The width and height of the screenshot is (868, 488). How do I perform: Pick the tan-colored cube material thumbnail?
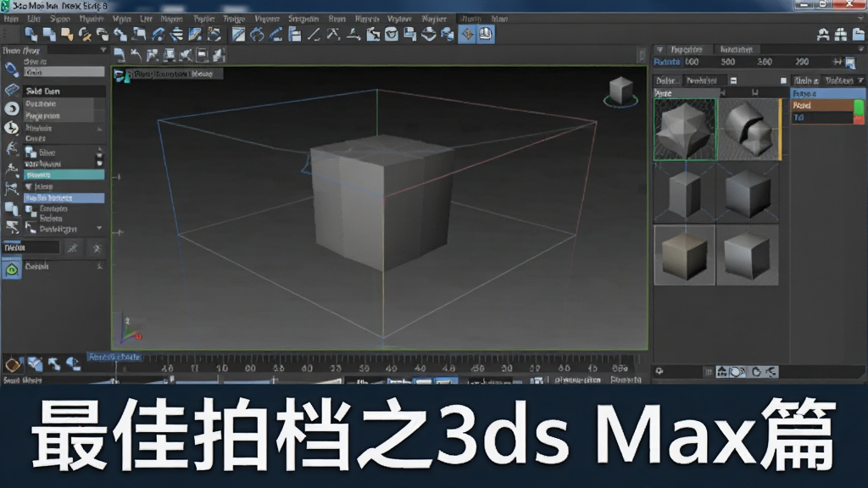tap(684, 255)
